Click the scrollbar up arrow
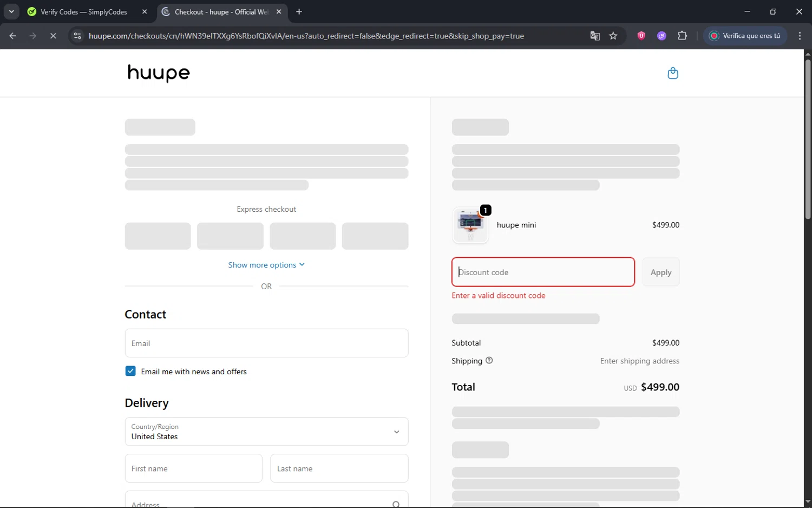The height and width of the screenshot is (508, 812). [x=808, y=54]
